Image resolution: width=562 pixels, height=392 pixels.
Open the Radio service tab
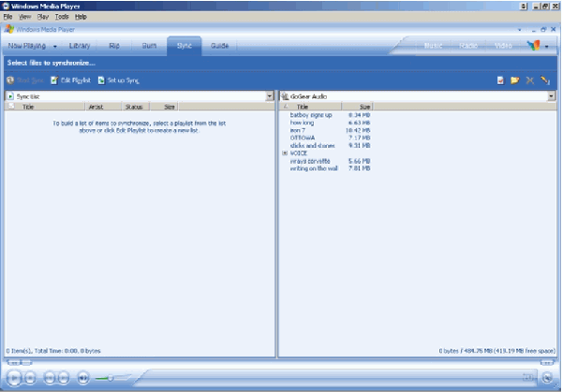pyautogui.click(x=468, y=46)
